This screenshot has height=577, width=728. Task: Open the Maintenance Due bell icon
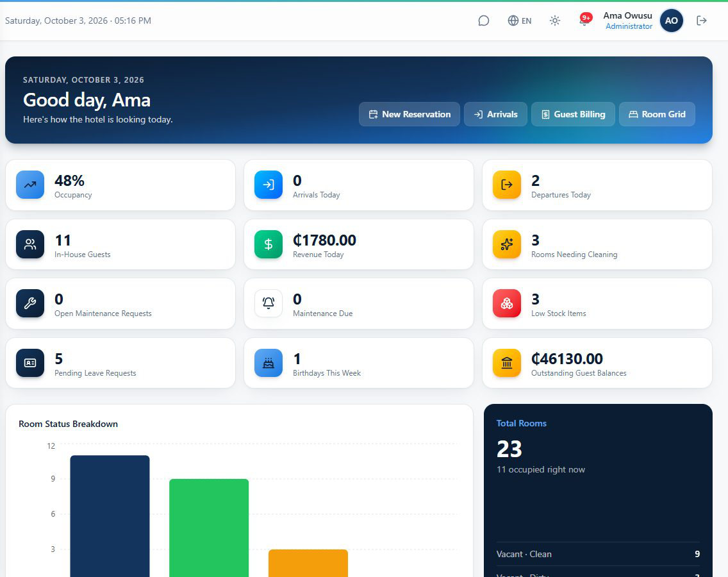coord(269,303)
